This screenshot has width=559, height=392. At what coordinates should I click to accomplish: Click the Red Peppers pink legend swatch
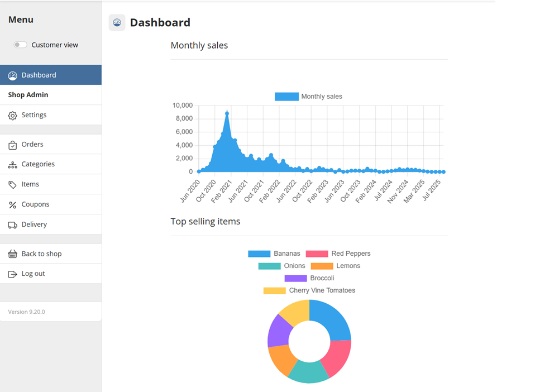pyautogui.click(x=317, y=254)
